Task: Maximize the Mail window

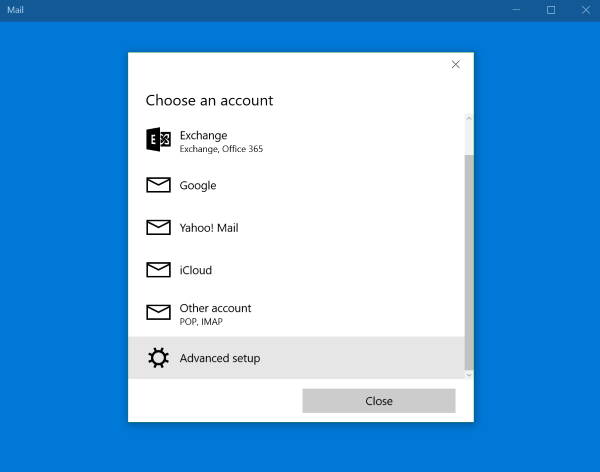Action: pyautogui.click(x=551, y=10)
